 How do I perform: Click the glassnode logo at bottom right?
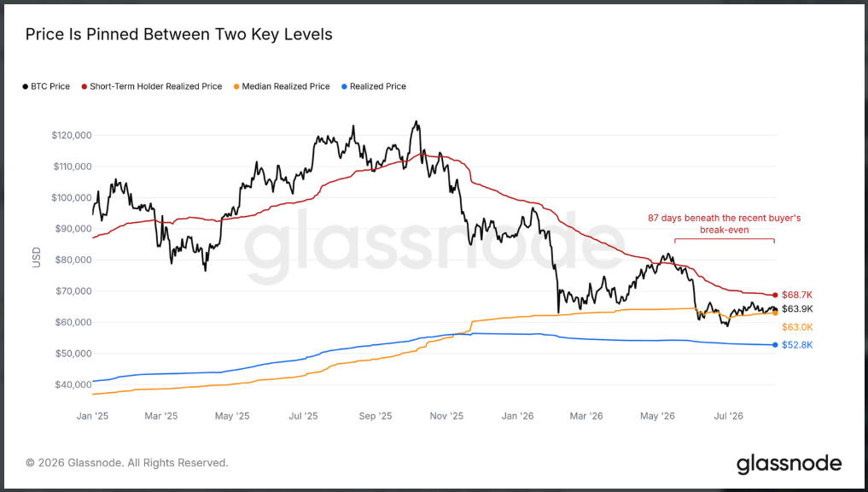[x=789, y=464]
